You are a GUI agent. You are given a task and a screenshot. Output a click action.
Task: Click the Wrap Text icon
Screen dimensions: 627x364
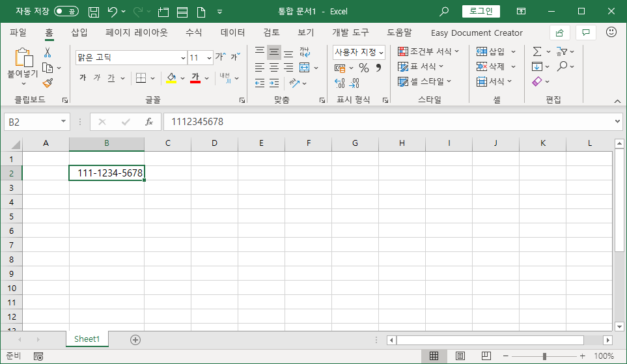pyautogui.click(x=305, y=52)
